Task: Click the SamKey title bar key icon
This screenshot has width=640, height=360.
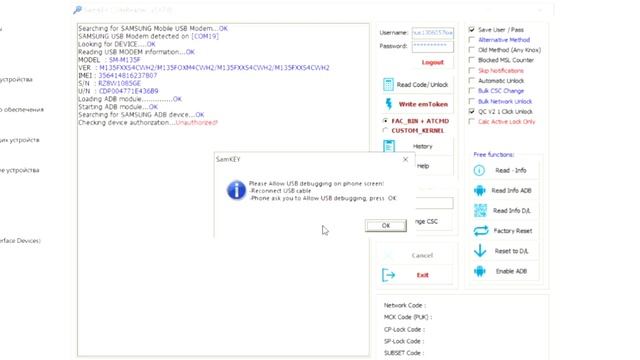Action: click(77, 10)
